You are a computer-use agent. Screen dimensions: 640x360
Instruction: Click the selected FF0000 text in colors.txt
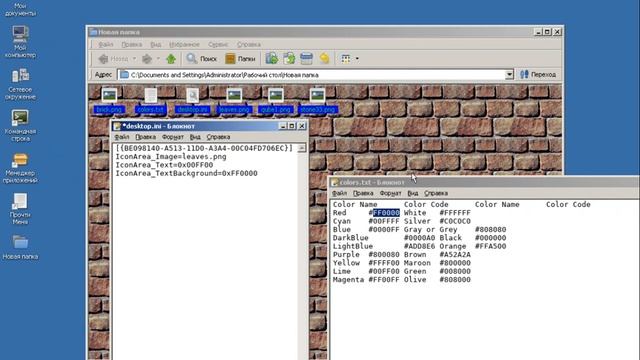[x=386, y=213]
